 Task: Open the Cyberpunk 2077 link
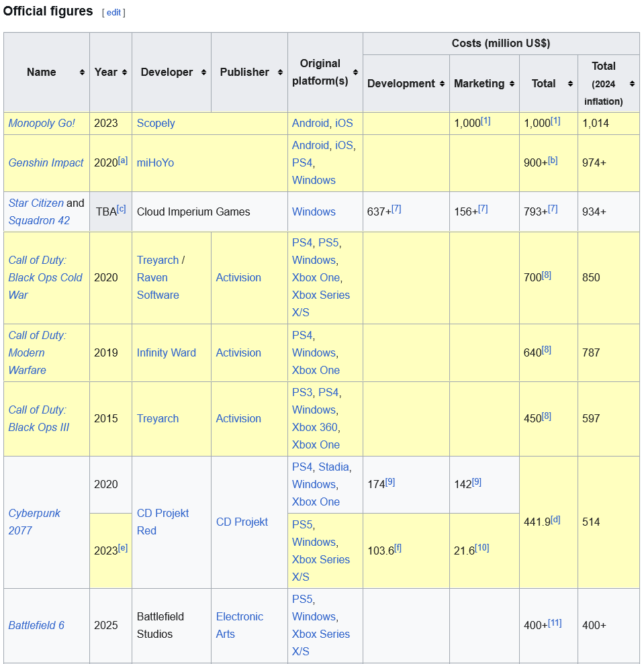34,522
